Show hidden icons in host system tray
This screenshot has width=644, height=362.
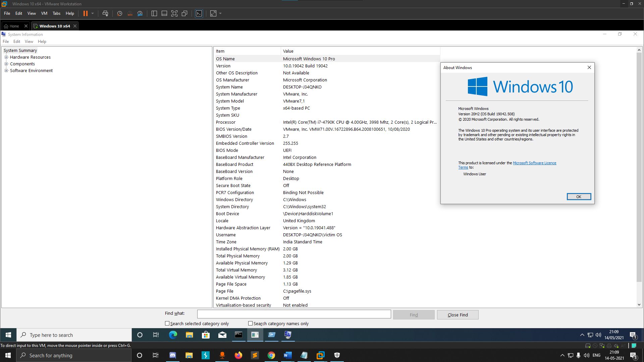pyautogui.click(x=562, y=355)
